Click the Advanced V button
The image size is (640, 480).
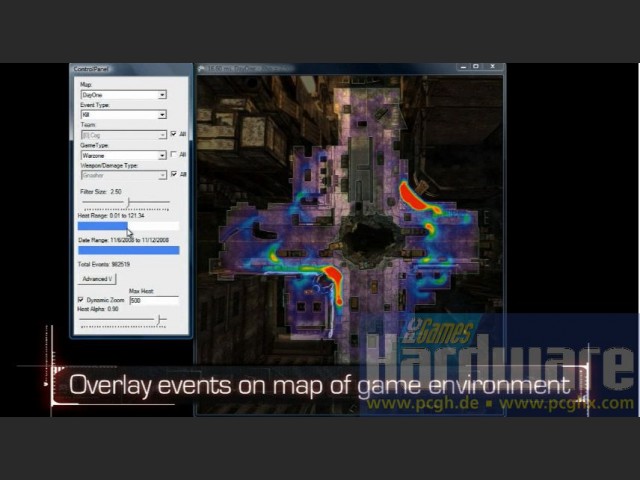(x=97, y=279)
